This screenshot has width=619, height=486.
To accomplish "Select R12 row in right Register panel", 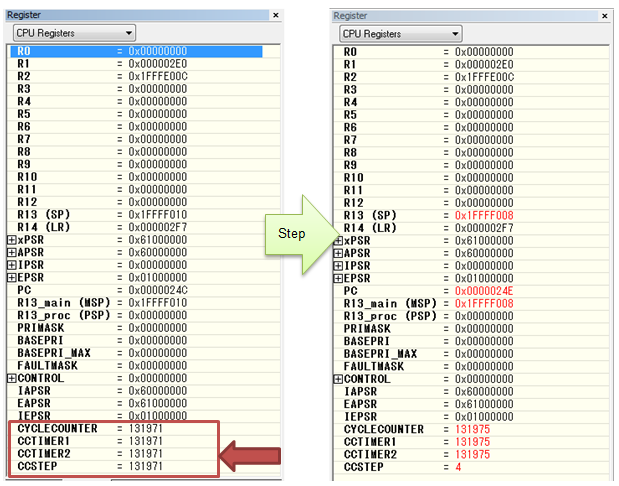I will (x=471, y=203).
